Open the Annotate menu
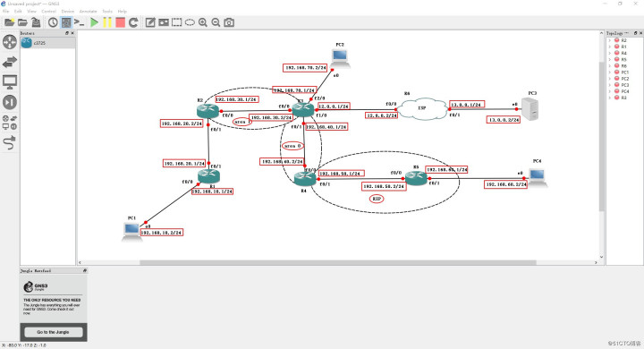Viewport: 644px width, 349px height. 89,11
